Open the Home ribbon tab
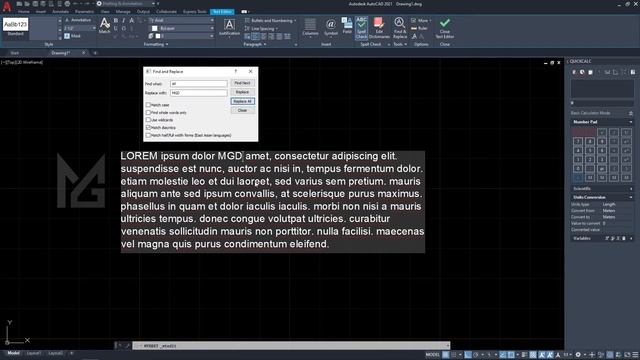Image resolution: width=640 pixels, height=360 pixels. pyautogui.click(x=24, y=12)
